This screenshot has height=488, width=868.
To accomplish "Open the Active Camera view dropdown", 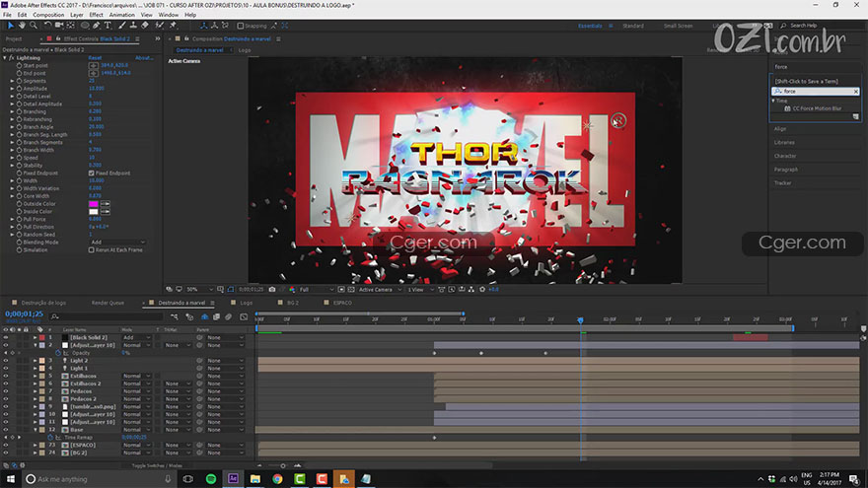I will pos(380,290).
